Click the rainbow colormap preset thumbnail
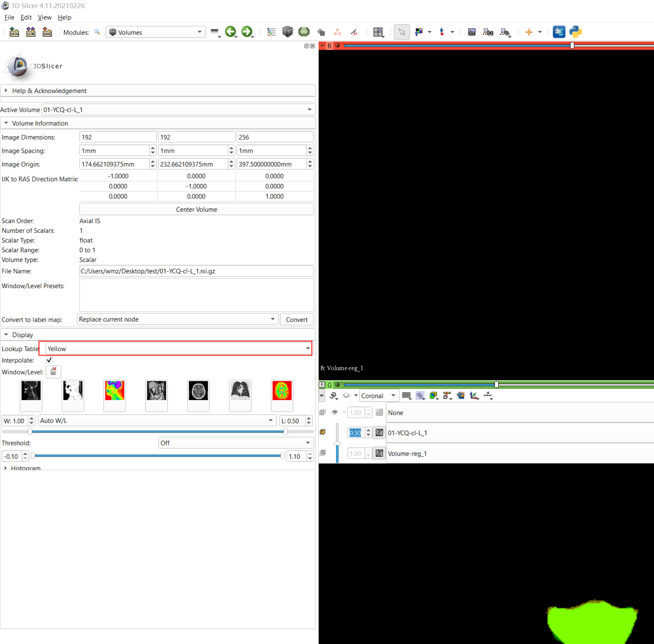654x644 pixels. pyautogui.click(x=114, y=396)
